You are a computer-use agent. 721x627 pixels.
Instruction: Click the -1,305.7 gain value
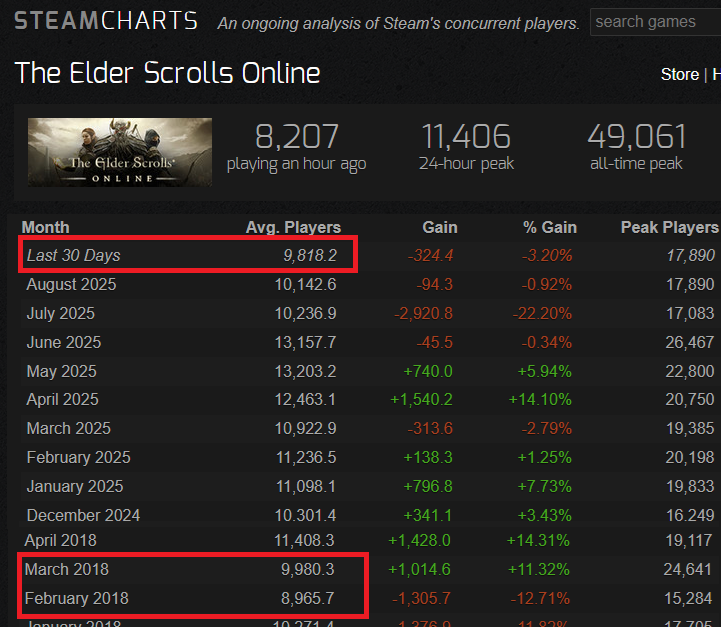click(422, 598)
